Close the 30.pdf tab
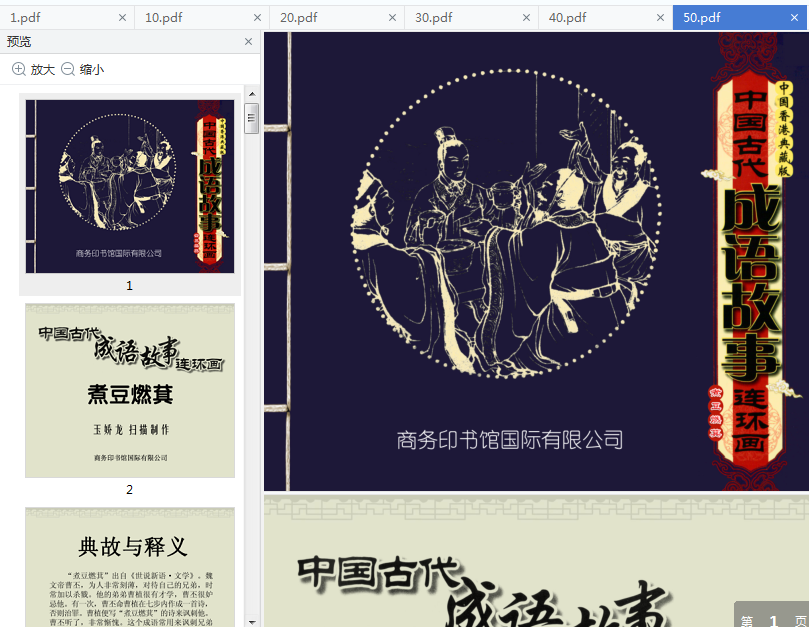 click(526, 18)
